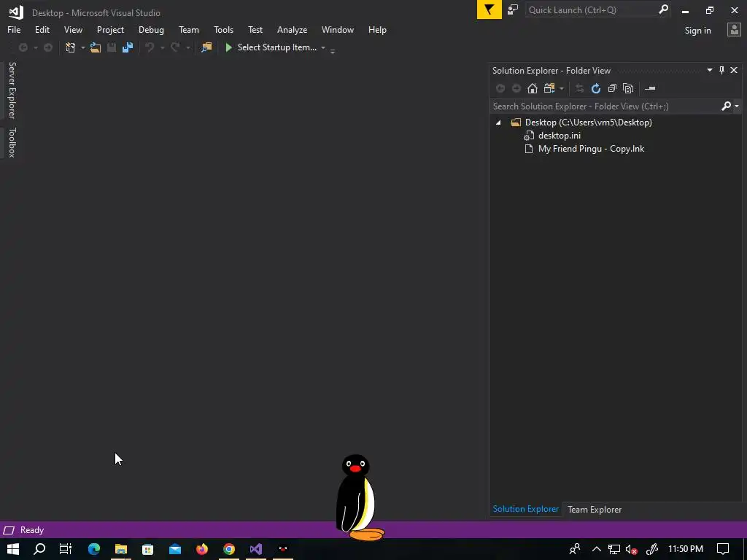The image size is (747, 560).
Task: Open the View menu
Action: point(73,29)
